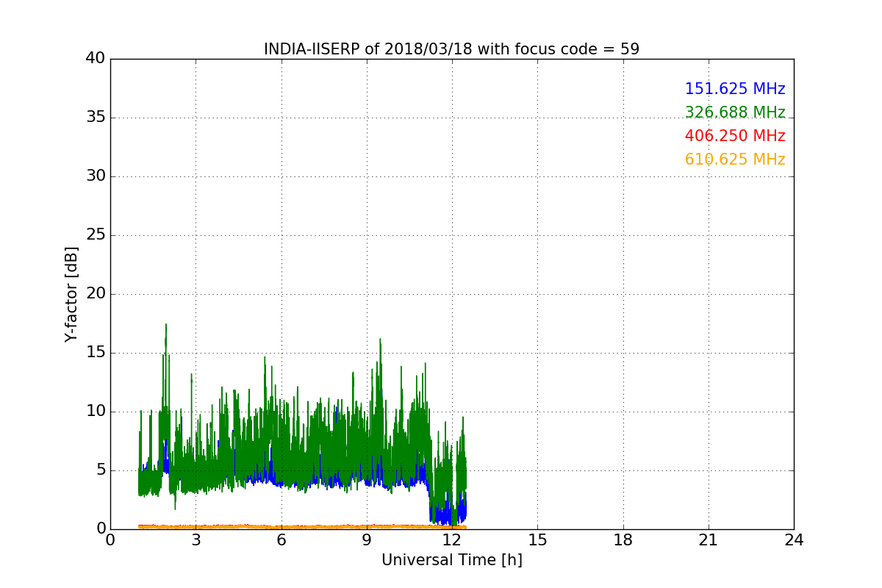
Task: Click y-axis tick label 35
Action: pos(96,118)
